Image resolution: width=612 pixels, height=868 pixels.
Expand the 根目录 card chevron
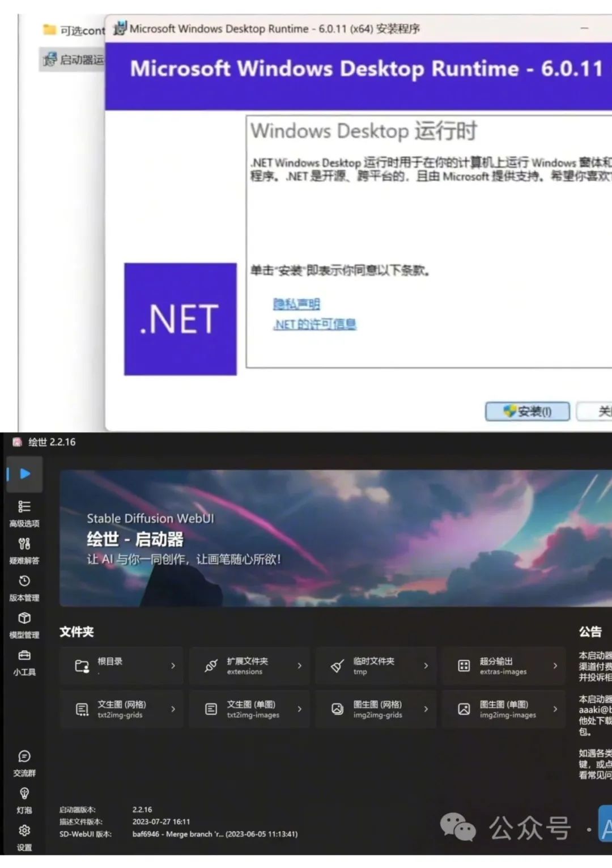[x=173, y=666]
